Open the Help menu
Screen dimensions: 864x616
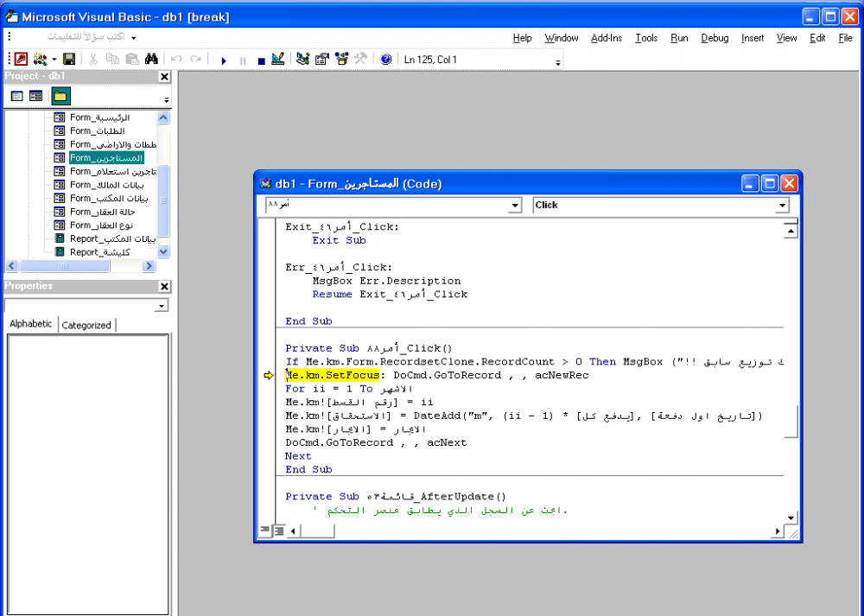pos(522,38)
